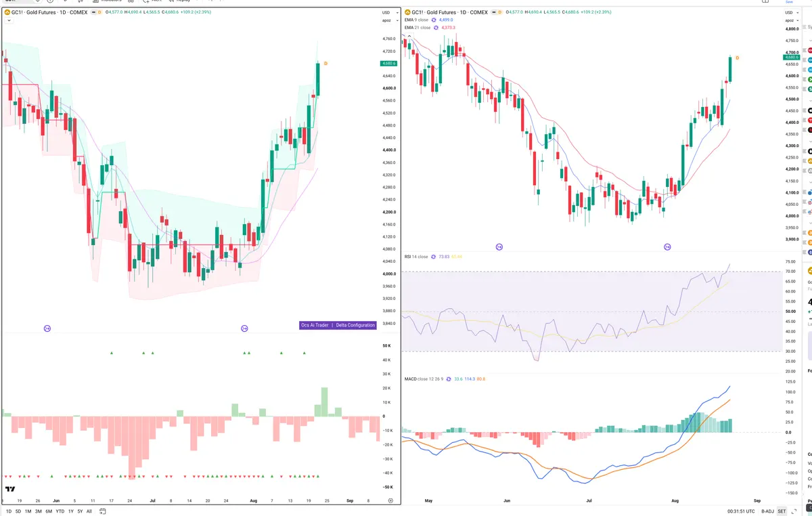Open the go-to-date calendar icon
Screen dimensions: 812x516
pyautogui.click(x=102, y=511)
